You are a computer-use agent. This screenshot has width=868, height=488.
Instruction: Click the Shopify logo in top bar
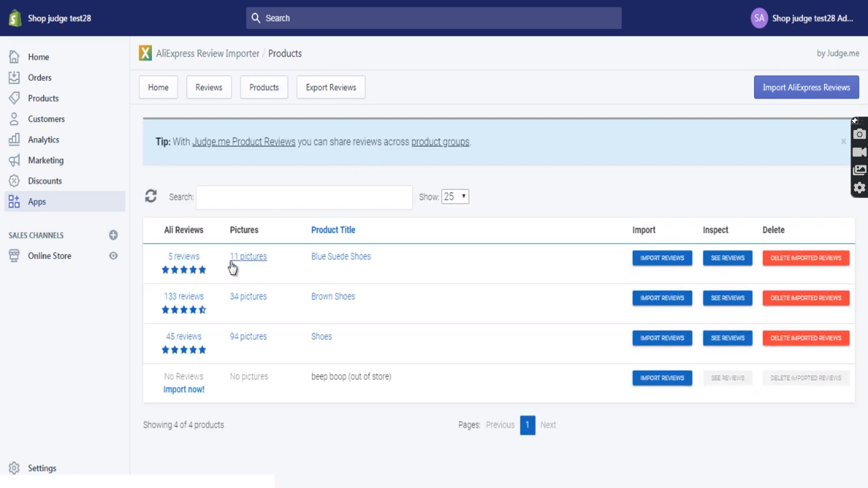point(15,18)
